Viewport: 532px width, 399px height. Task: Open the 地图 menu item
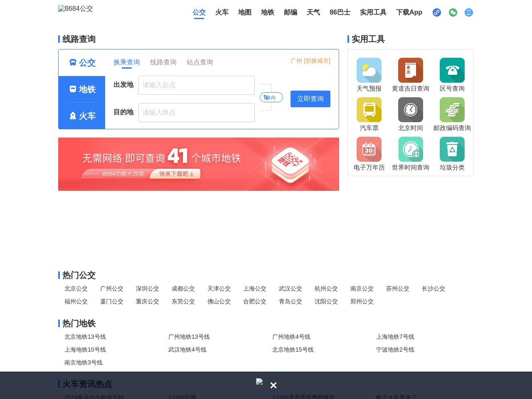pyautogui.click(x=244, y=12)
